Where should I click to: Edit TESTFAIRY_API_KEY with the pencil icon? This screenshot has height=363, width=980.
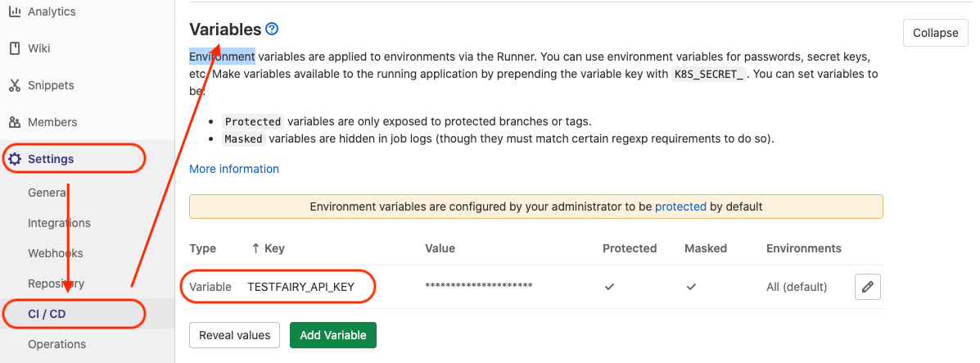pos(868,287)
